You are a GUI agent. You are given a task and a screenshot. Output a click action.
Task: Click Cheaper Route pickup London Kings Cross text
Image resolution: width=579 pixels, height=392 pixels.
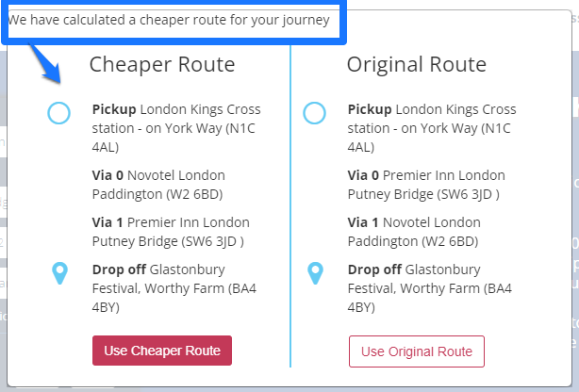[176, 128]
